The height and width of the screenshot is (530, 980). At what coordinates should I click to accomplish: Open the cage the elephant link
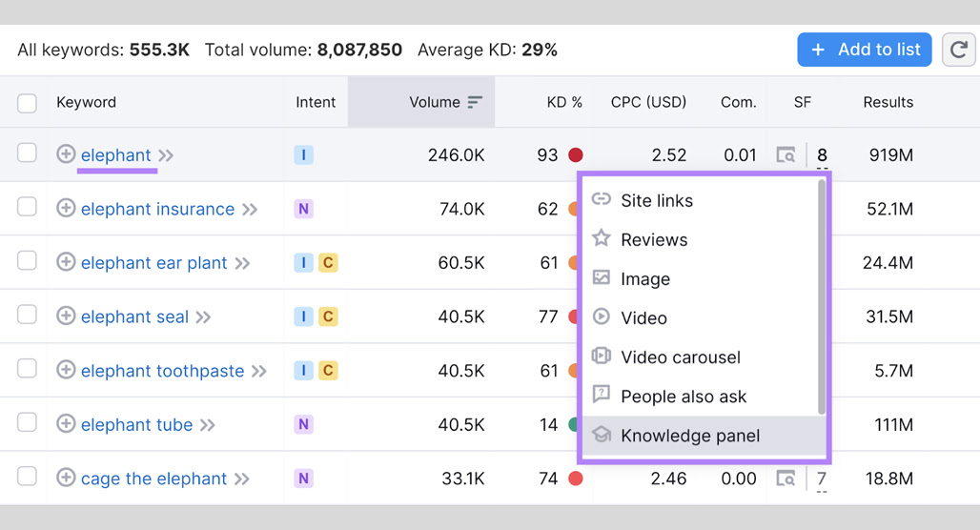(153, 479)
